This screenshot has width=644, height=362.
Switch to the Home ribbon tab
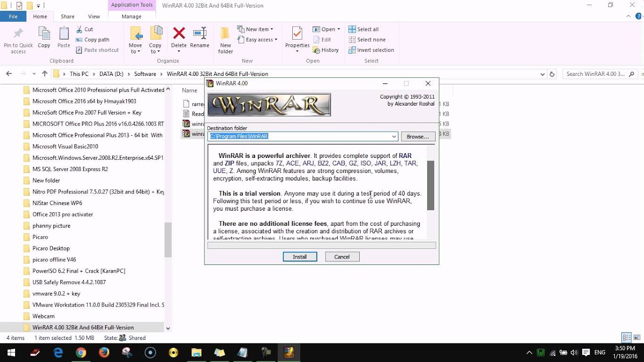[x=40, y=17]
